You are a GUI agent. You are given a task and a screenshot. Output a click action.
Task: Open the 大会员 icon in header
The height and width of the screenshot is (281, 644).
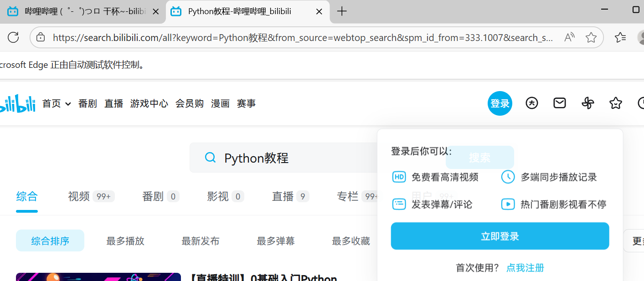coord(532,103)
